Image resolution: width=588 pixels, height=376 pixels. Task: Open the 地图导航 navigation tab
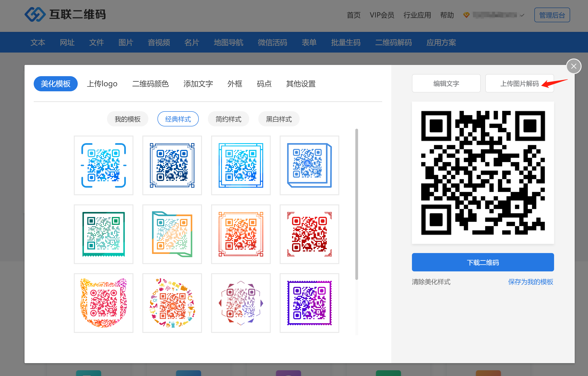coord(228,42)
